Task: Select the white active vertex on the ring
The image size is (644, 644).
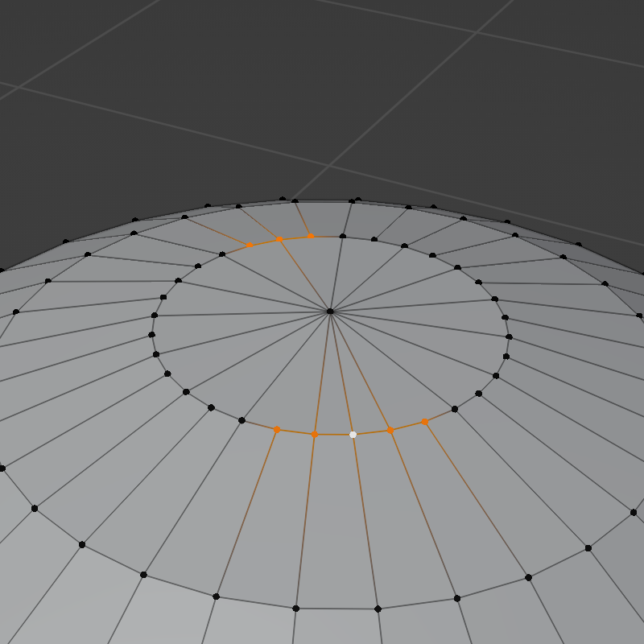Action: point(353,435)
